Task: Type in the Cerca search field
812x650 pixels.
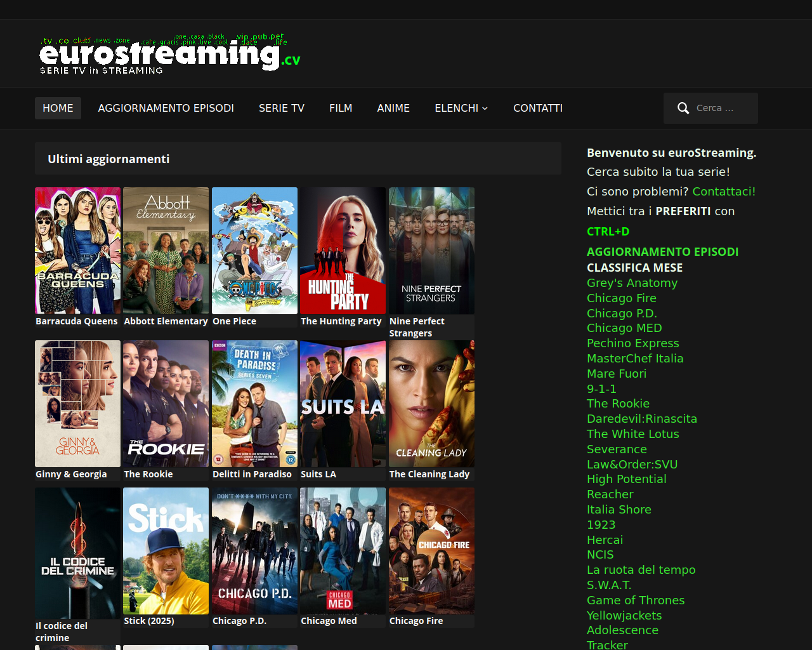Action: (x=722, y=109)
